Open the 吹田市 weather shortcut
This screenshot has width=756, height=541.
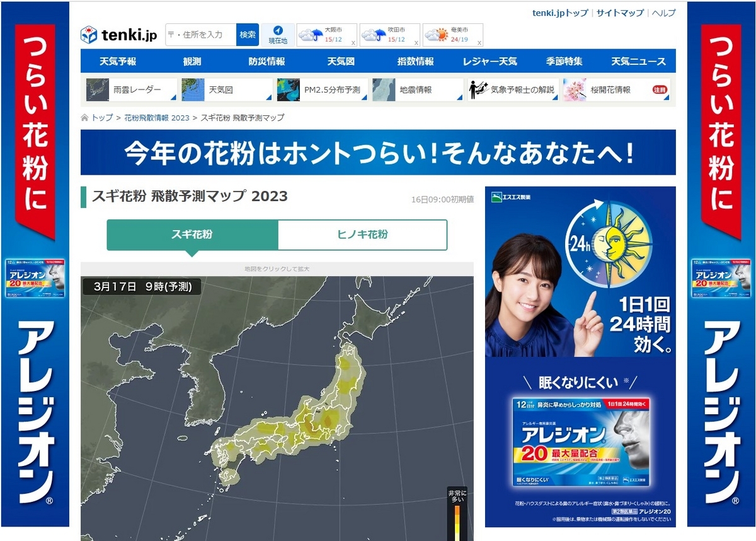pos(389,35)
